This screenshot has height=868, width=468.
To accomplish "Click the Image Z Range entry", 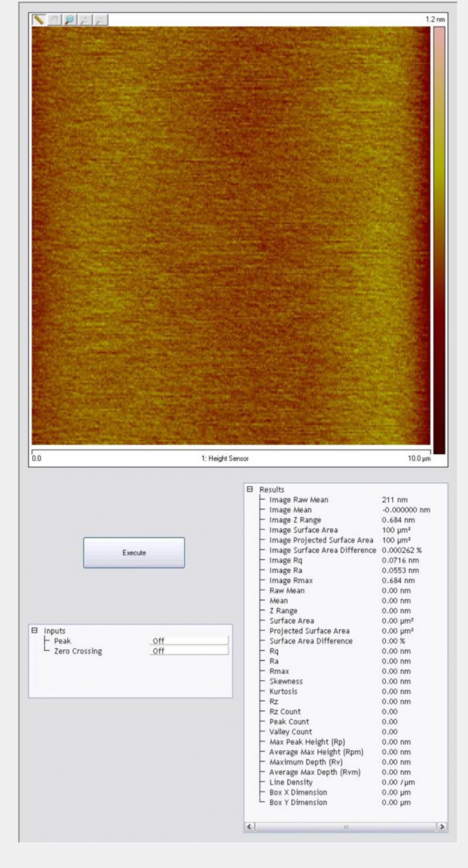I will (x=295, y=520).
